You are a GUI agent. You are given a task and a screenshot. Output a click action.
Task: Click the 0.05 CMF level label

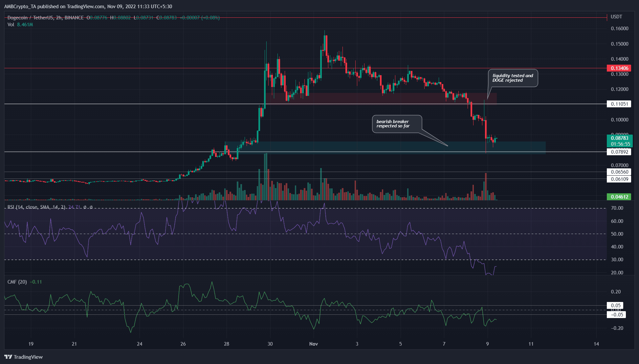coord(615,306)
